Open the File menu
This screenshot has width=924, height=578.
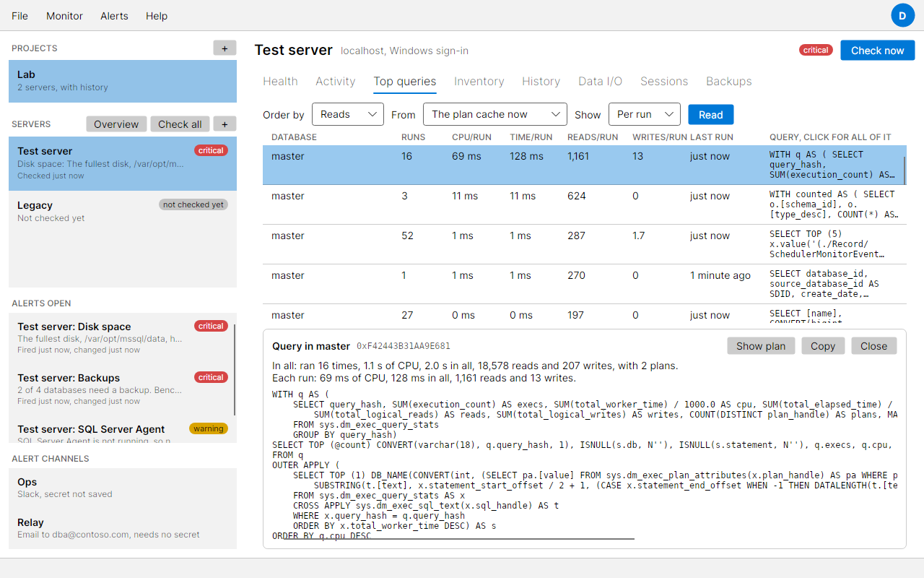[20, 16]
